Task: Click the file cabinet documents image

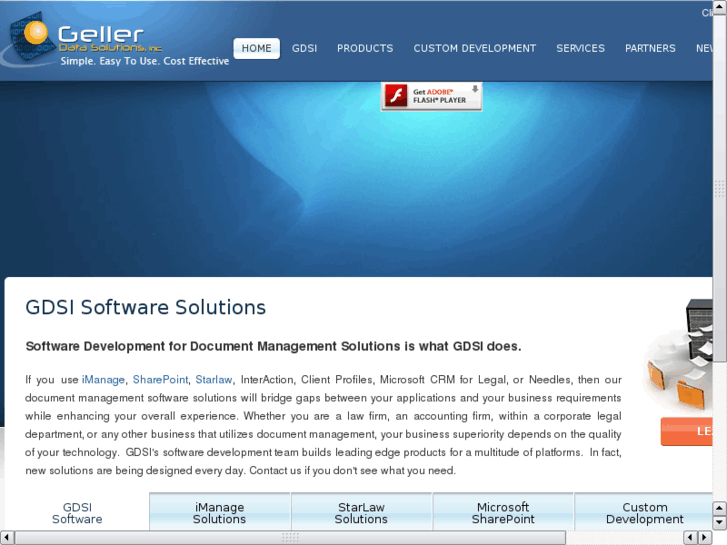Action: pos(678,355)
